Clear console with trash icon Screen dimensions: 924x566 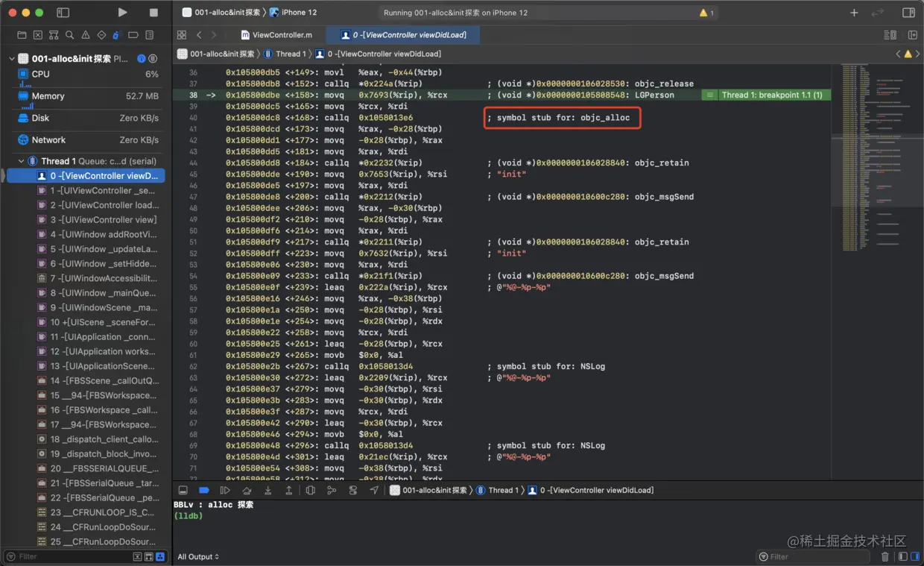point(885,556)
